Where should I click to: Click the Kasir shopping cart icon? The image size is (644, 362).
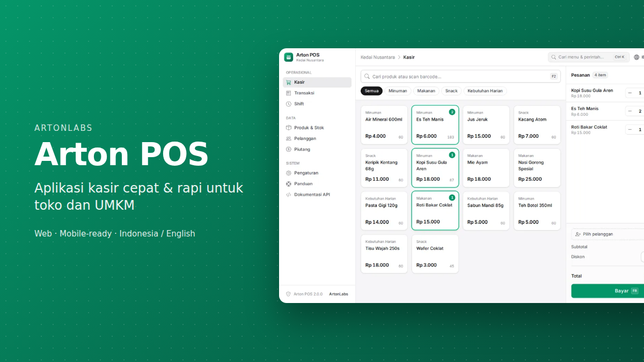tap(289, 82)
